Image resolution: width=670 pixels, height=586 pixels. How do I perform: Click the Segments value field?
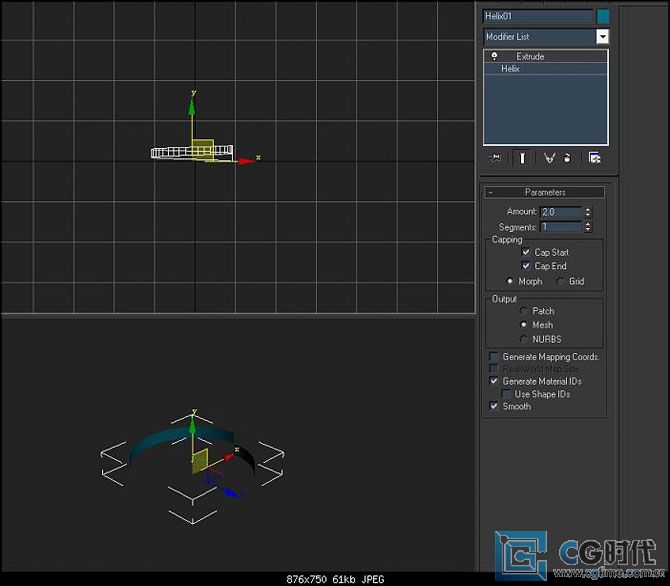561,227
